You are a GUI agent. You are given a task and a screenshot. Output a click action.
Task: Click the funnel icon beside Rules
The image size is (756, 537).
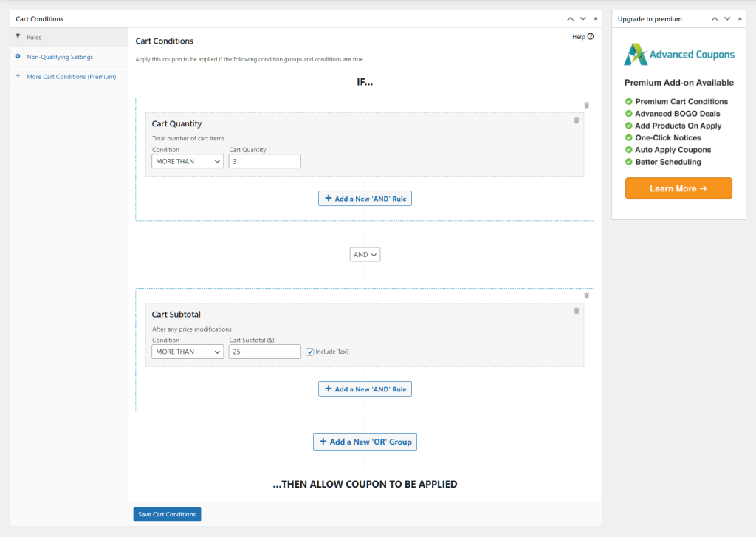tap(16, 37)
